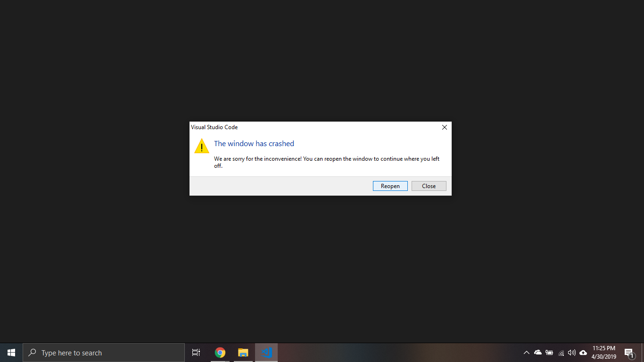The height and width of the screenshot is (362, 644).
Task: Dismiss the Visual Studio Code dialog with X
Action: pyautogui.click(x=445, y=127)
